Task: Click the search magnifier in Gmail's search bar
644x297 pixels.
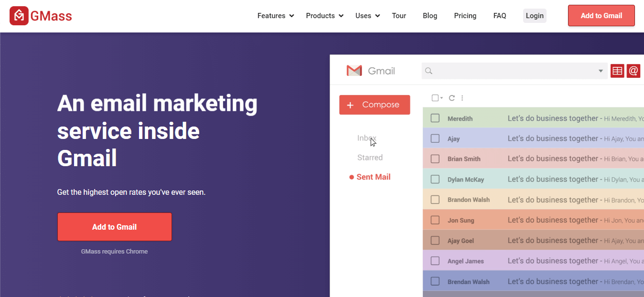Action: pyautogui.click(x=428, y=70)
